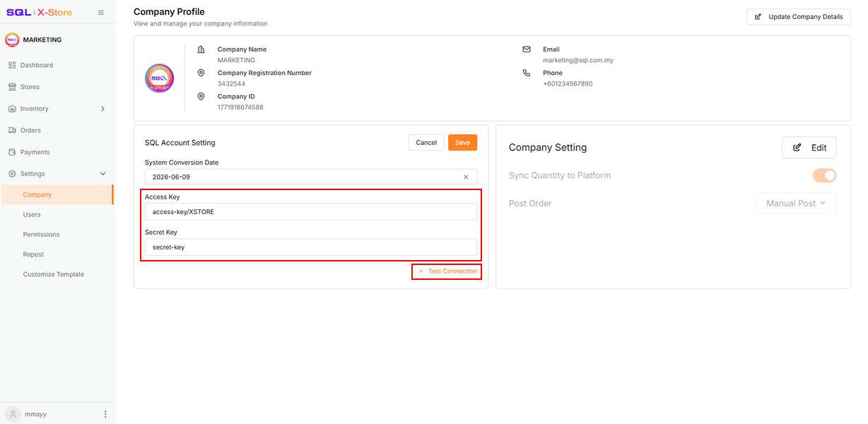The height and width of the screenshot is (424, 868).
Task: Click the Test Connection link
Action: pos(452,271)
